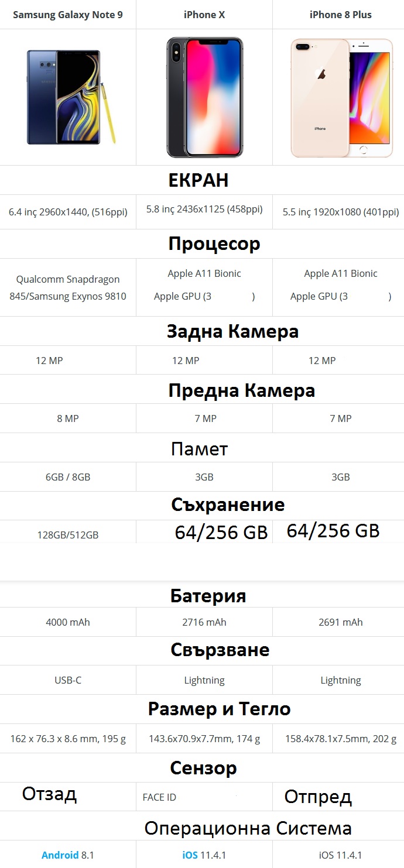
Task: Open the blue iOS link under iPhone X
Action: coord(190,855)
